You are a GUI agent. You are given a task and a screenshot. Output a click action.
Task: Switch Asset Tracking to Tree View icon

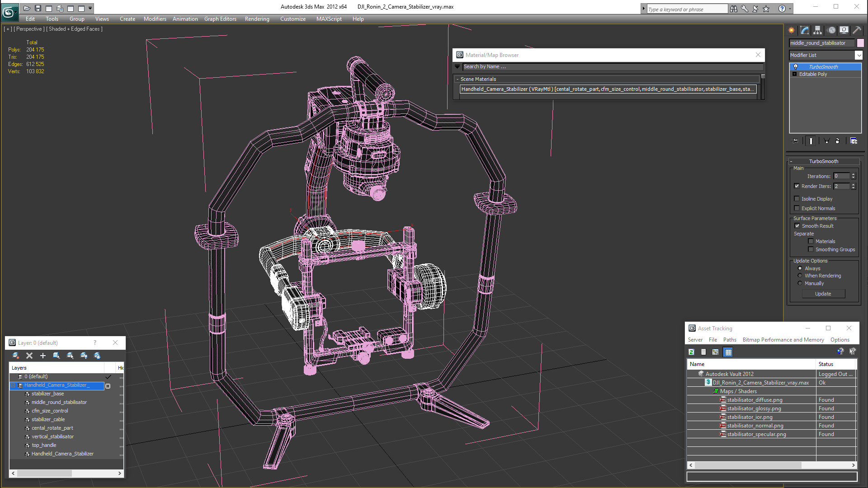tap(715, 352)
